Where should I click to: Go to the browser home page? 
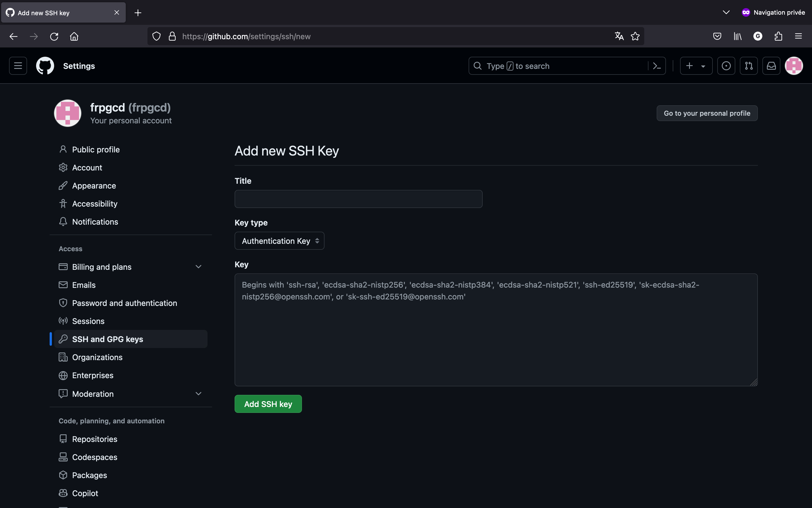pyautogui.click(x=74, y=36)
